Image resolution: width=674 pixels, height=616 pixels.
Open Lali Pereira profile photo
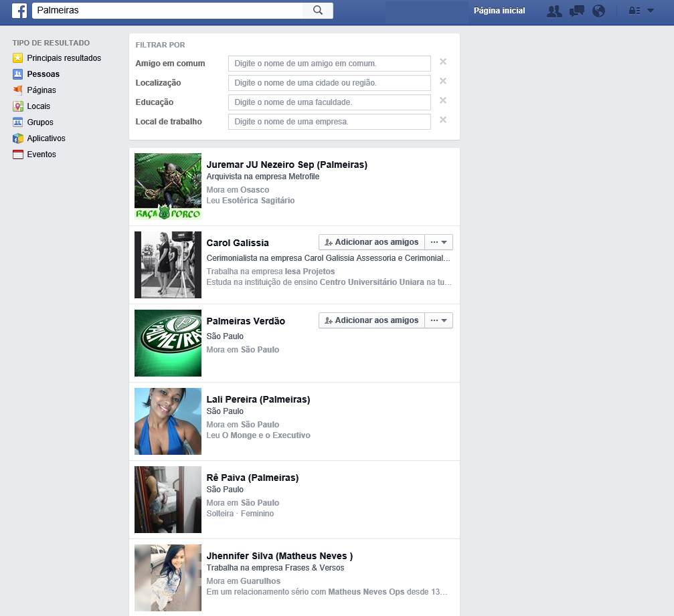point(167,421)
